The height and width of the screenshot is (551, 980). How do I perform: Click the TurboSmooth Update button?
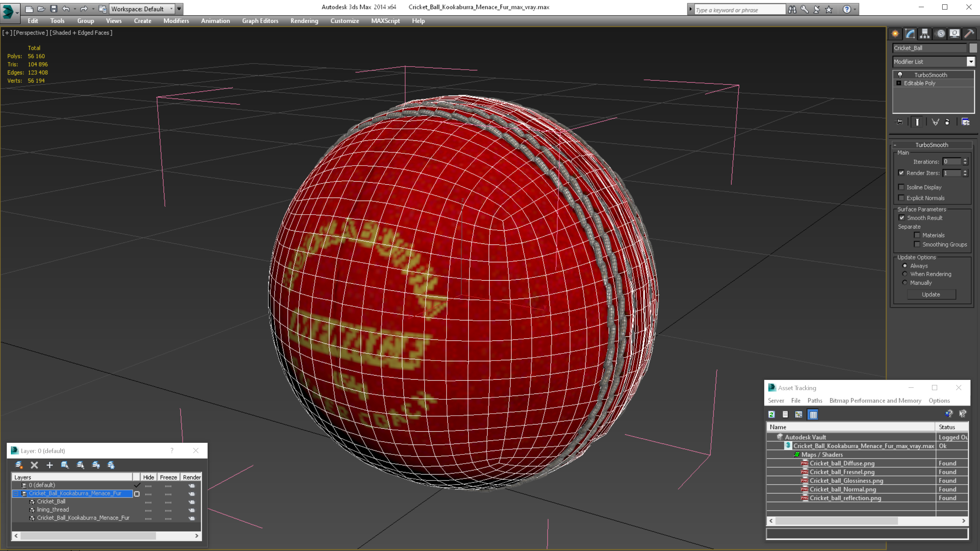point(931,294)
